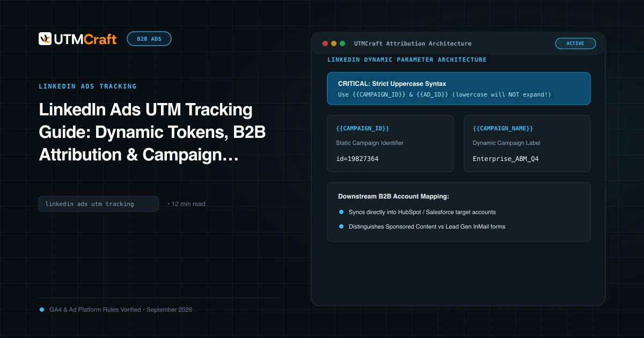Click the Dynamic Campaign Label text

coord(507,143)
